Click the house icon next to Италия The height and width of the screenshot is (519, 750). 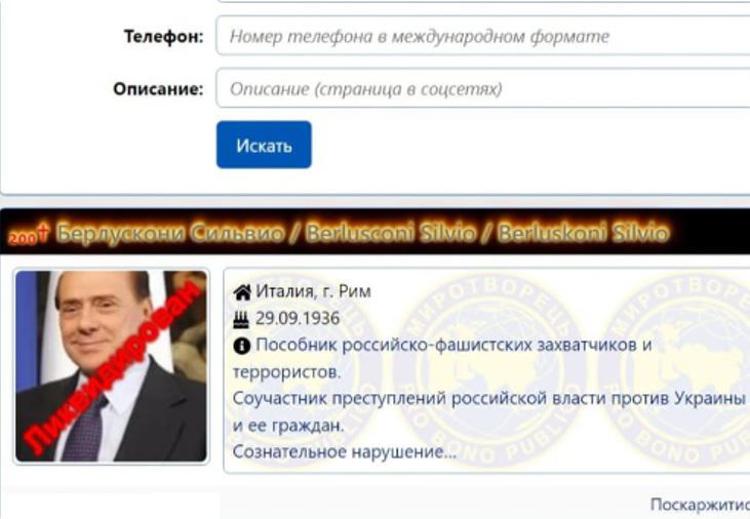coord(242,292)
